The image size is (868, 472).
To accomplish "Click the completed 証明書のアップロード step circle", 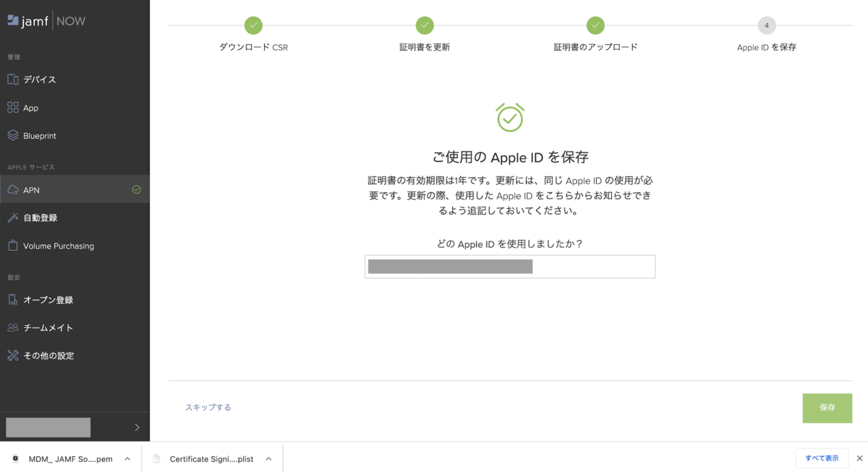I will pos(595,25).
